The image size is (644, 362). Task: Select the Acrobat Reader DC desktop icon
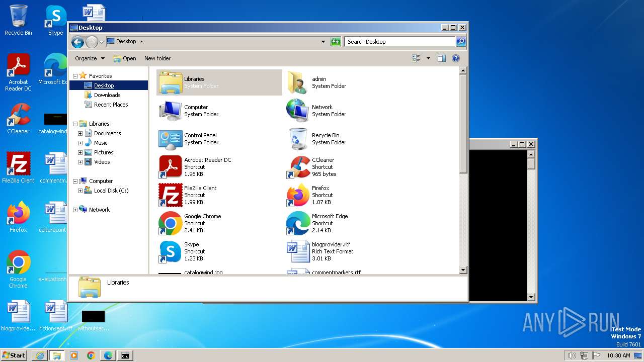18,72
